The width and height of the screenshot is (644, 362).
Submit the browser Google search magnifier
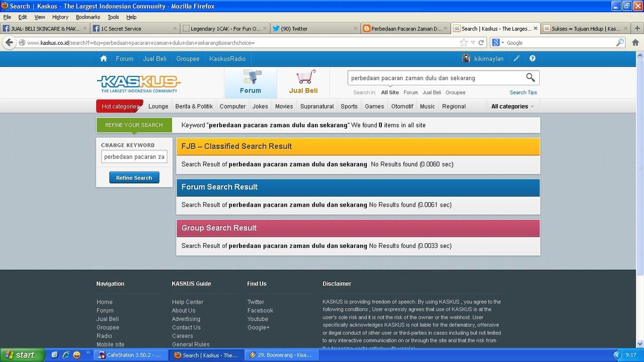[620, 43]
